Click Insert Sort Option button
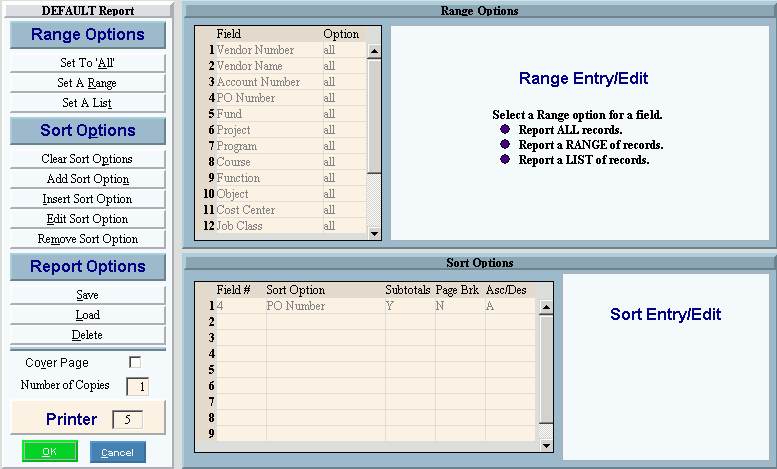This screenshot has height=469, width=777. tap(88, 199)
